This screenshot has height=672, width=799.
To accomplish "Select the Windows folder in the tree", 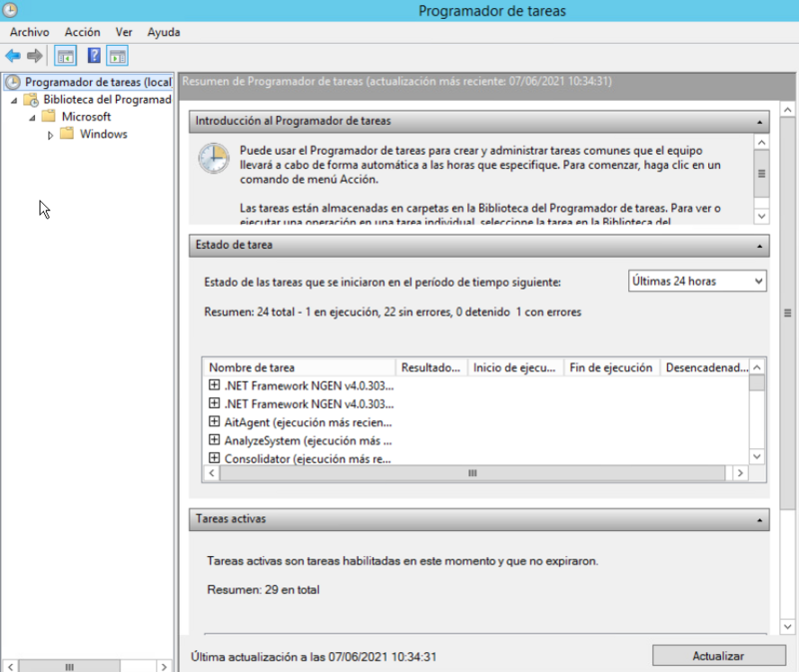I will 103,134.
